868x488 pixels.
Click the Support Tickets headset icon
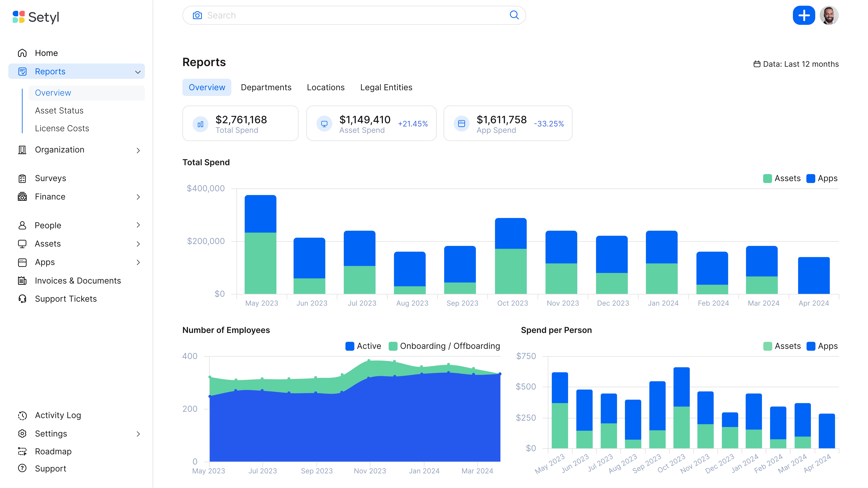pyautogui.click(x=22, y=299)
